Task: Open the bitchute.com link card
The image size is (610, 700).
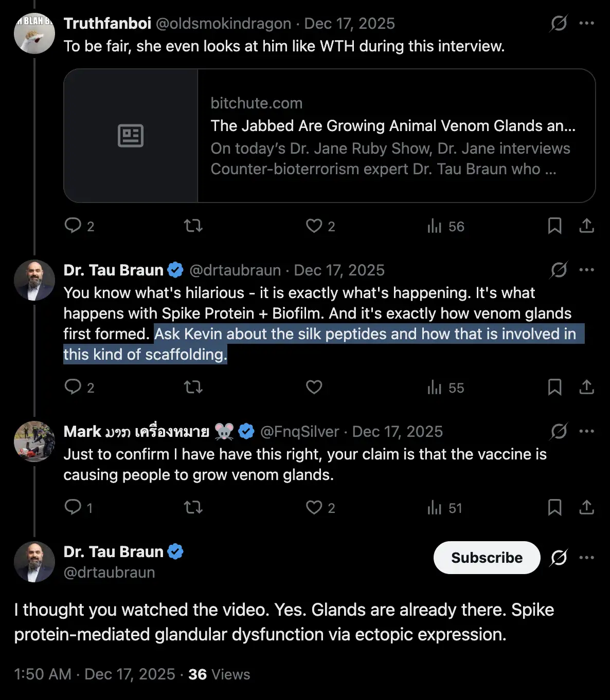Action: coord(329,136)
